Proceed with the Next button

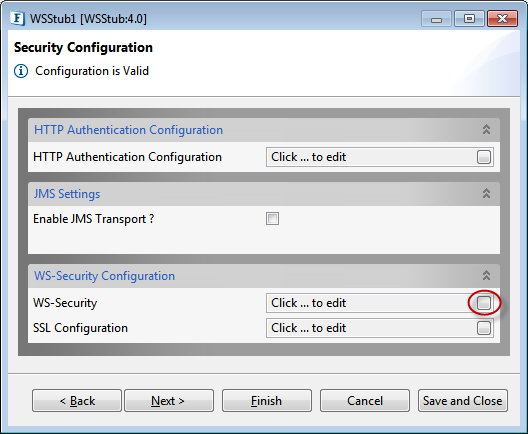point(169,401)
